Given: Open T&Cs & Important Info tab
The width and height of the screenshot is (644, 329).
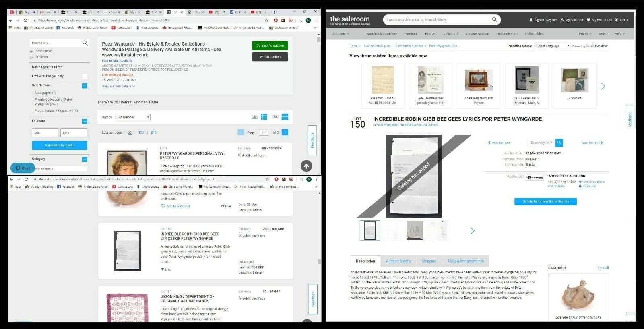Looking at the screenshot, I should coord(466,261).
